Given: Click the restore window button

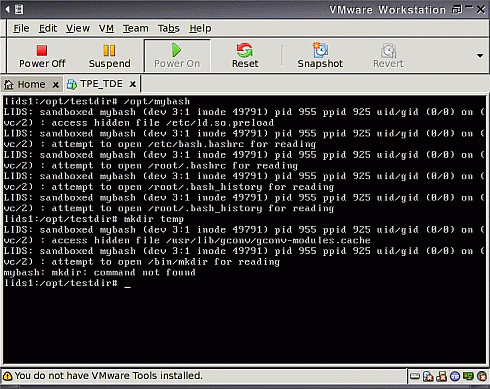Looking at the screenshot, I should tap(457, 9).
